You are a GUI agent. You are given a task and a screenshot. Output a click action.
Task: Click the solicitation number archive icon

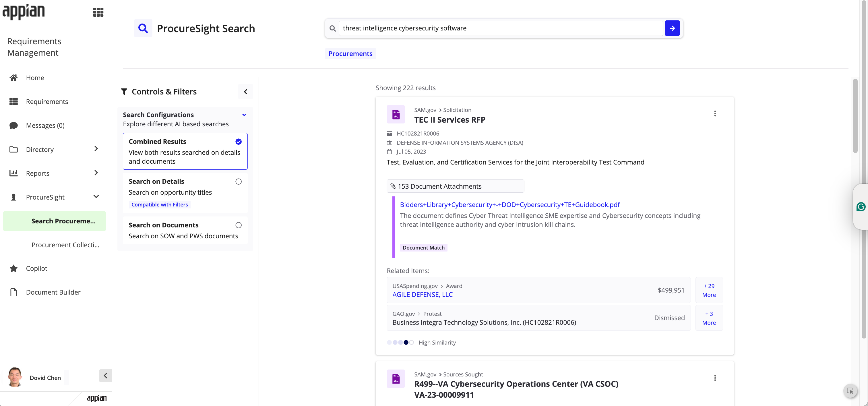pyautogui.click(x=389, y=134)
